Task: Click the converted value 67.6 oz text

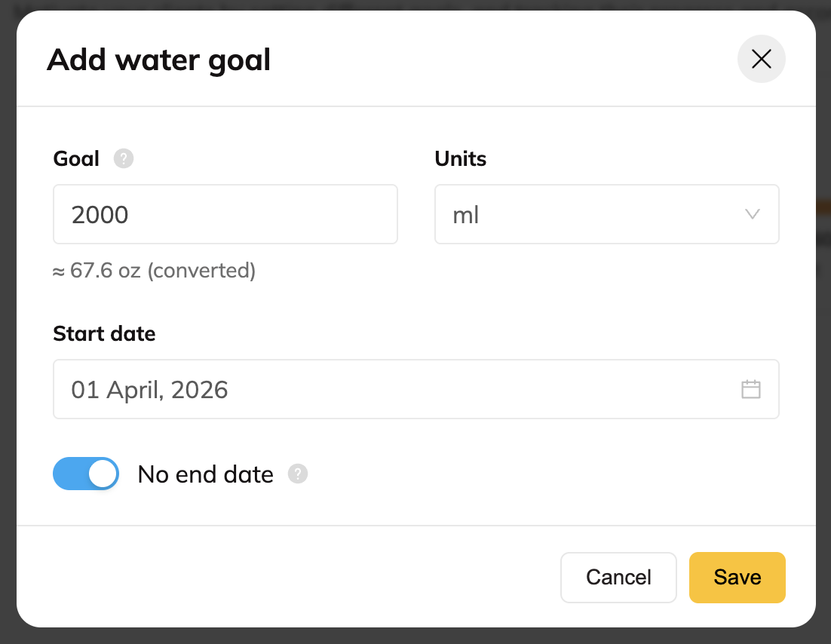Action: [154, 270]
